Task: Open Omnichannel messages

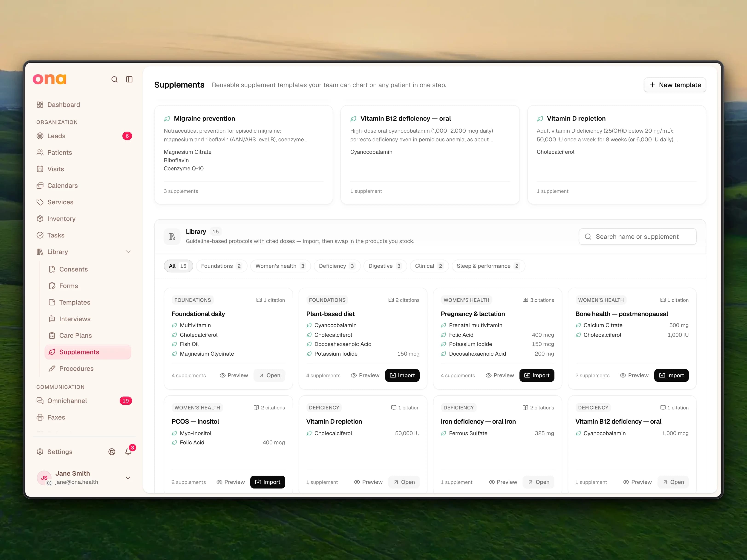Action: (84, 401)
